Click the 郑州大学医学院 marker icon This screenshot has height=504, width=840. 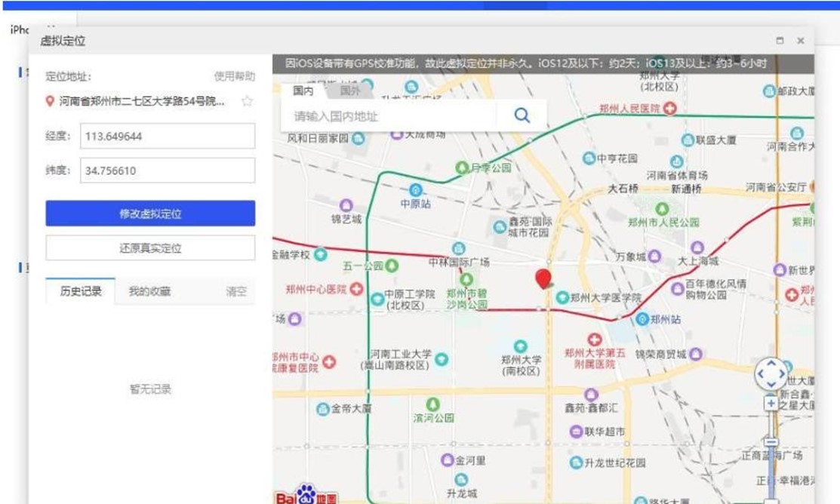(562, 297)
